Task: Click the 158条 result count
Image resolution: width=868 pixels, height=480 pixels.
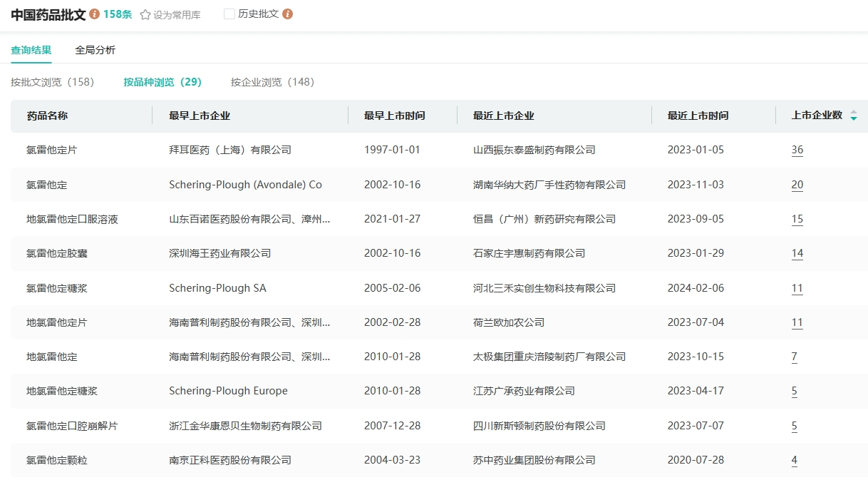Action: point(118,14)
